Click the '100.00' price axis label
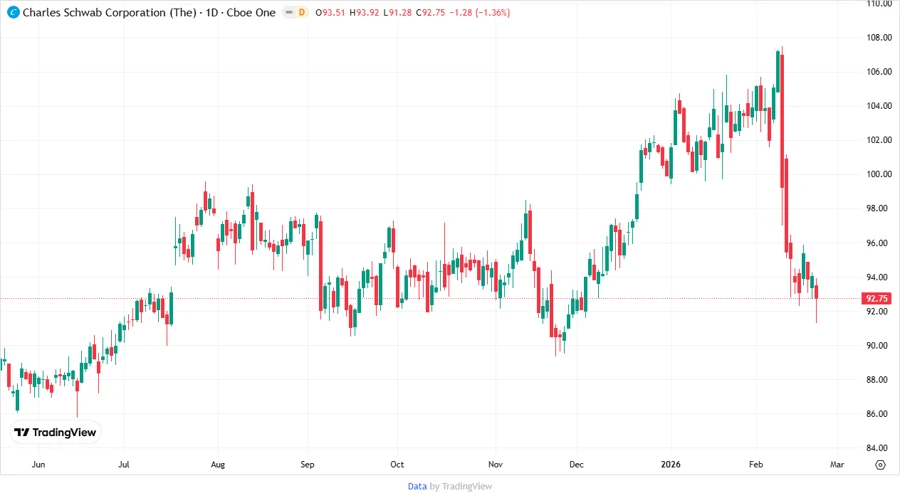Viewport: 900px width, 498px height. [x=879, y=174]
